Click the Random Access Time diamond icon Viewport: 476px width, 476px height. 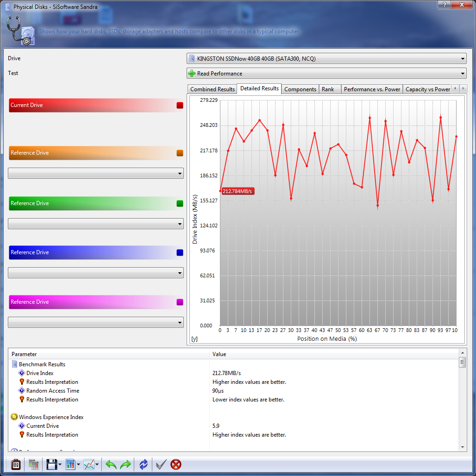[x=22, y=390]
